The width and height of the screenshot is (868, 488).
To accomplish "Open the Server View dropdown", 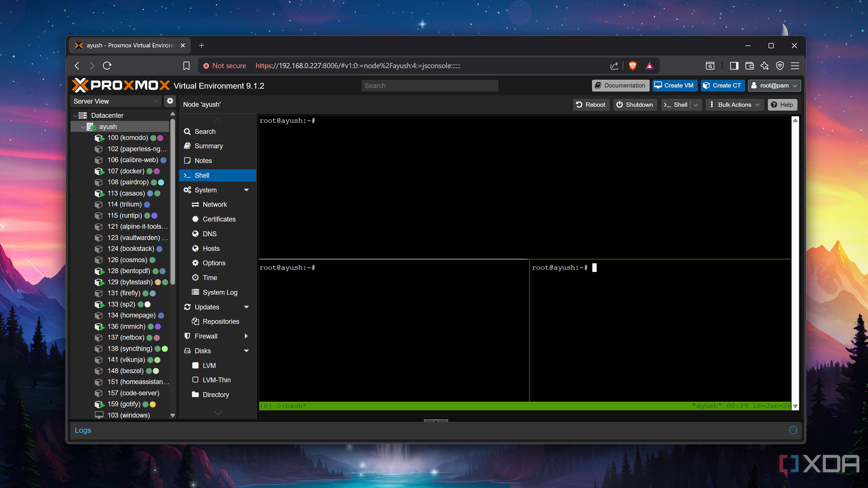I will point(116,101).
